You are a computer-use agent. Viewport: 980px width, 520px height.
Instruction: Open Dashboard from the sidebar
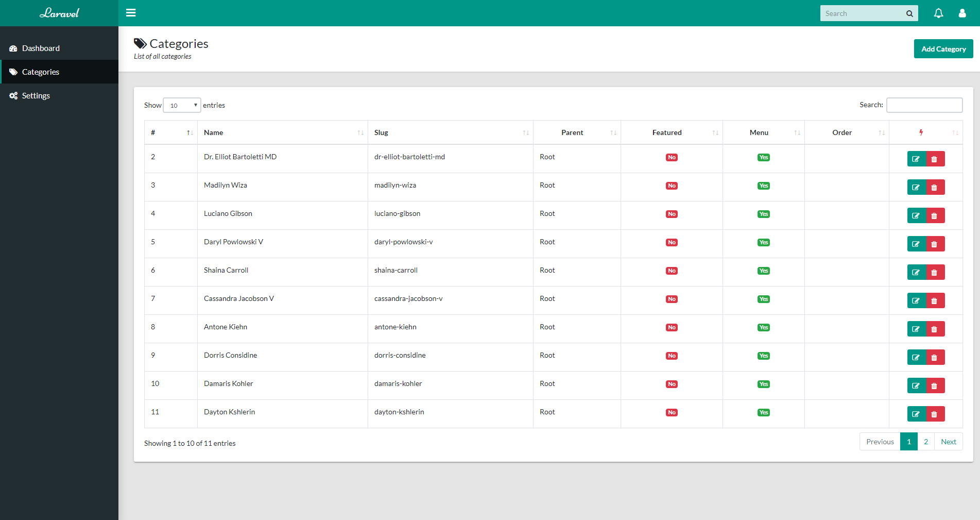(x=41, y=48)
